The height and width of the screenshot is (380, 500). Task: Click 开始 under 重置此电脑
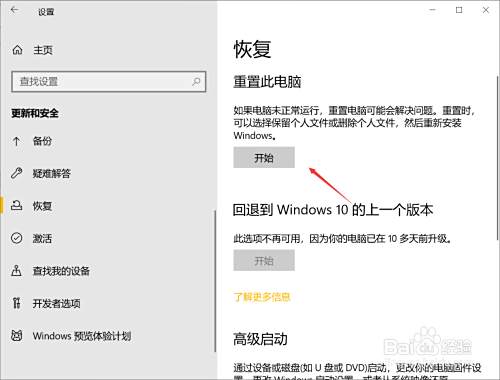pos(264,157)
